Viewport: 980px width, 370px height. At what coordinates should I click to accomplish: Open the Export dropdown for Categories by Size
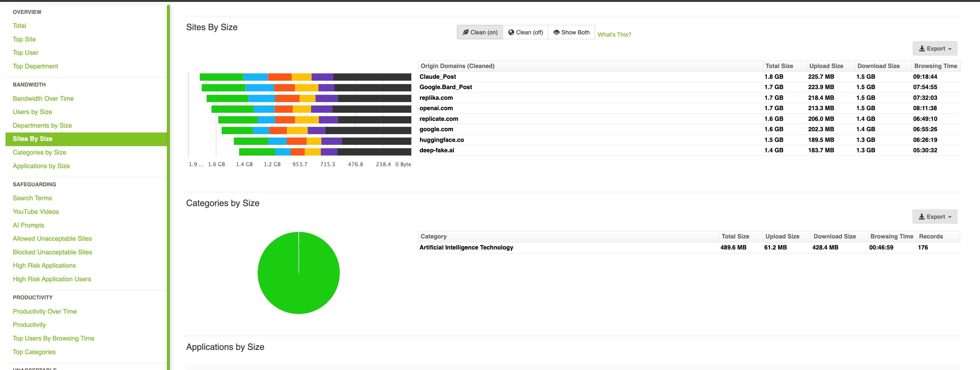coord(935,216)
